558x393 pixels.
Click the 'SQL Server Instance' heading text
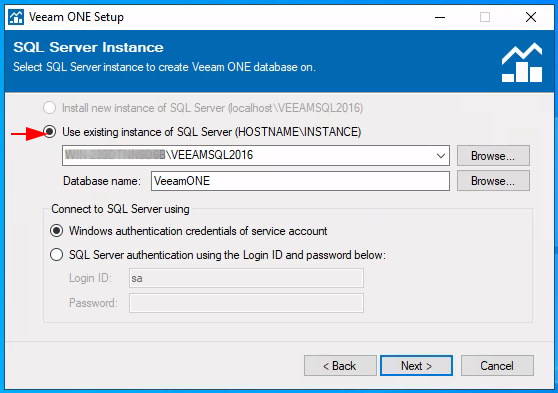88,47
